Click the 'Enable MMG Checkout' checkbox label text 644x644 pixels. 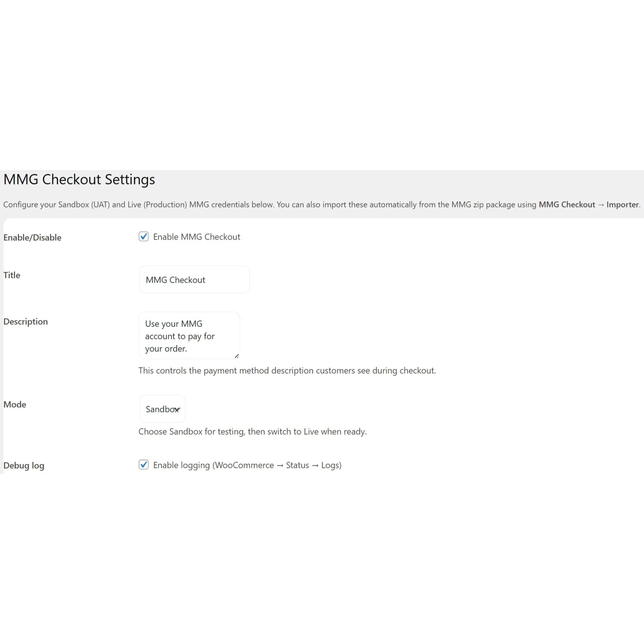197,237
